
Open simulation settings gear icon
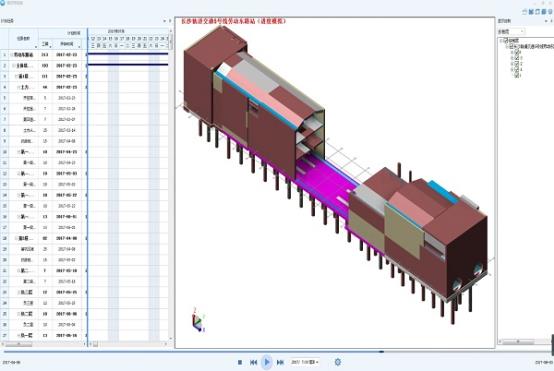point(338,362)
